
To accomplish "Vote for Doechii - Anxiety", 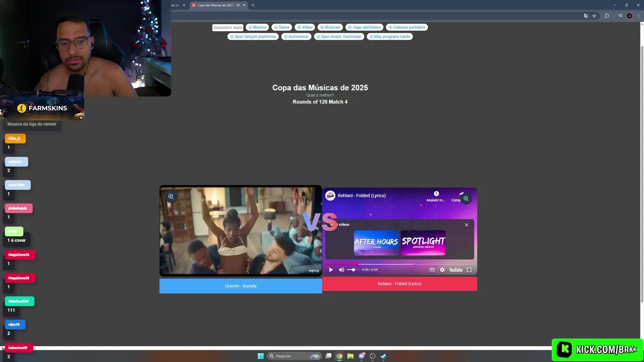I will coord(240,286).
